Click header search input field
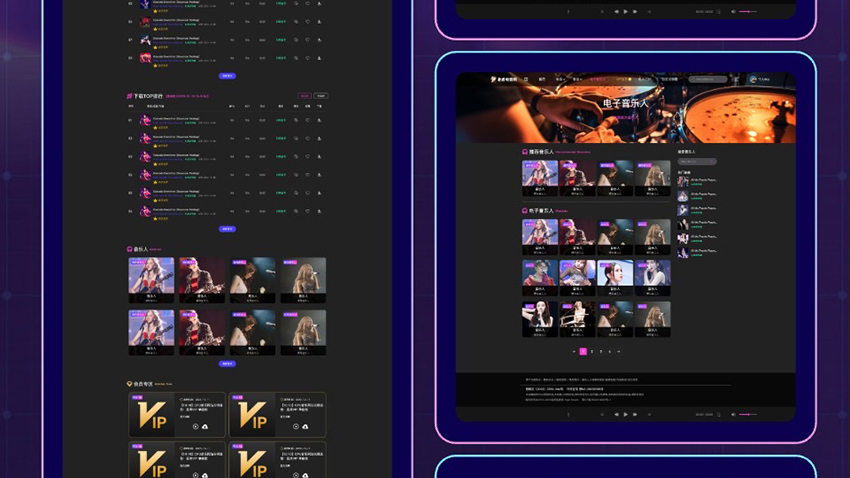 point(707,79)
